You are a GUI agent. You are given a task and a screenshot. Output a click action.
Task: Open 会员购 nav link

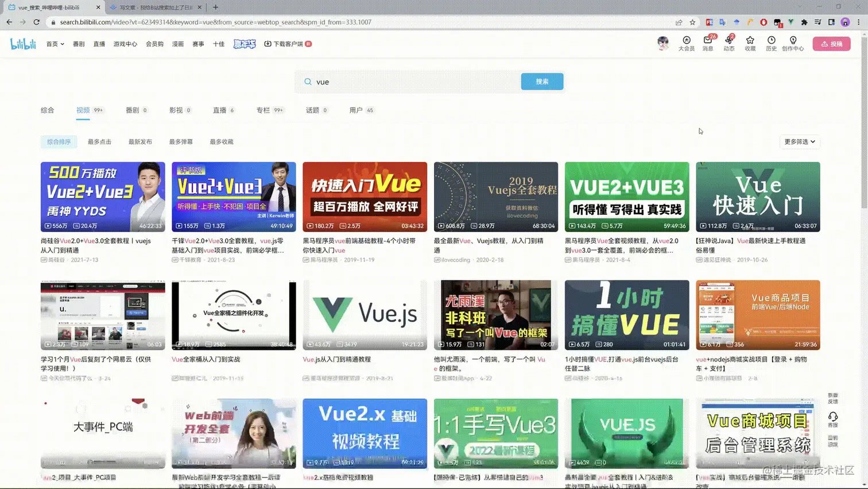coord(154,44)
